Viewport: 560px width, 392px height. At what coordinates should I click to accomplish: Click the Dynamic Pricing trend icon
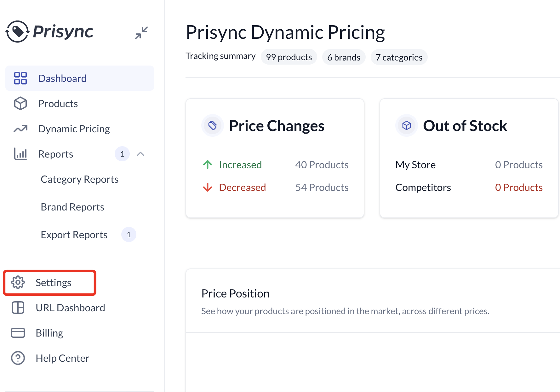click(x=20, y=129)
